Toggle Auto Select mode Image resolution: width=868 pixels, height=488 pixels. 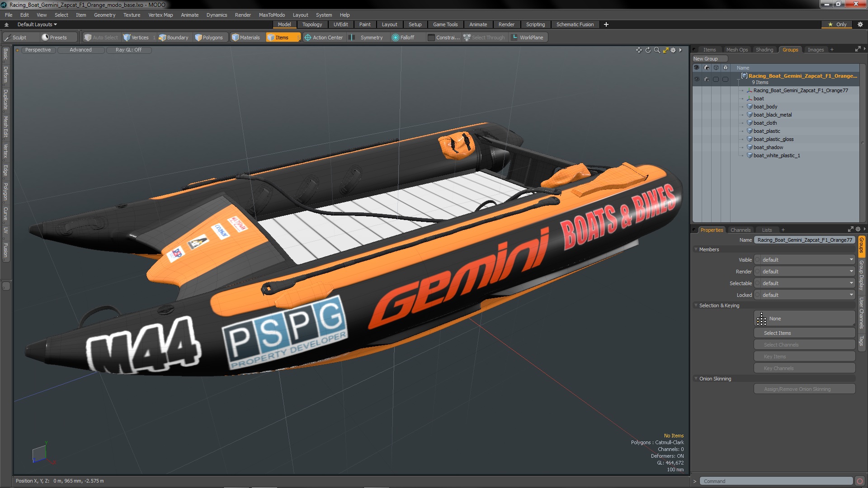[101, 38]
